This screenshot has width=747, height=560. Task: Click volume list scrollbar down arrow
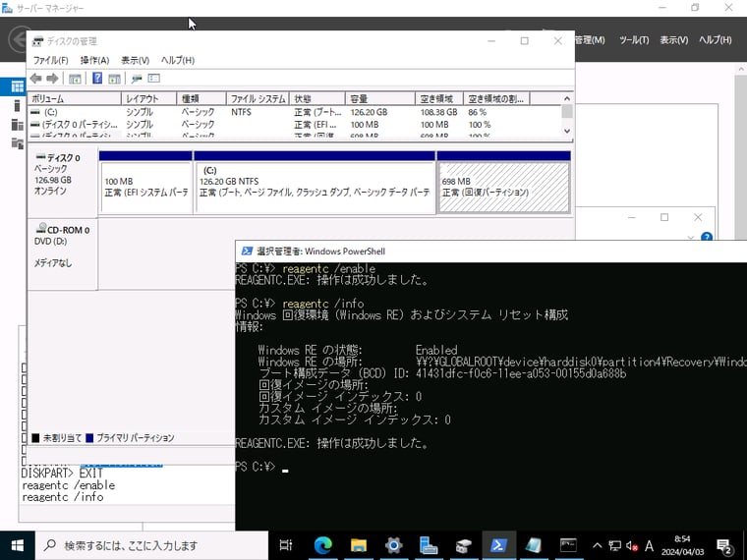567,131
